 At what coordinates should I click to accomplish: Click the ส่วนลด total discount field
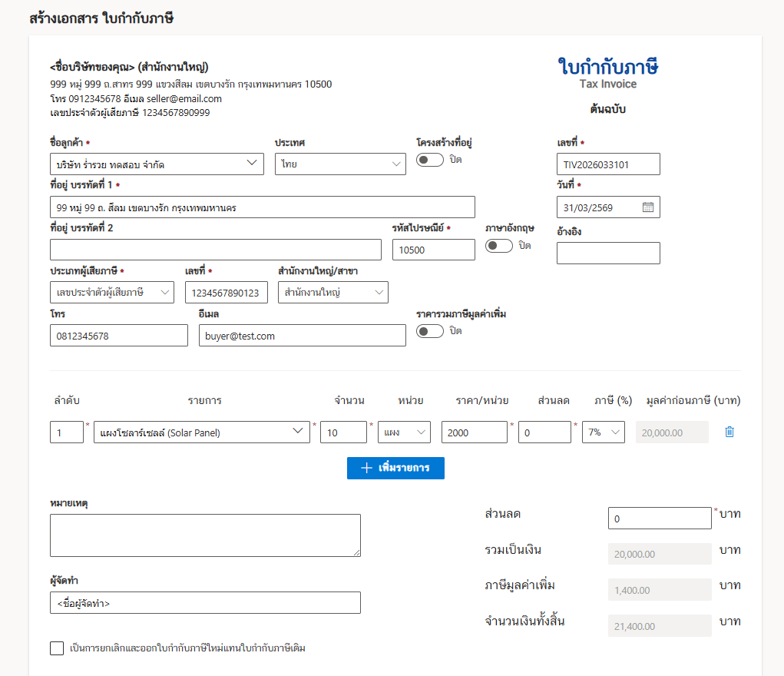point(659,519)
